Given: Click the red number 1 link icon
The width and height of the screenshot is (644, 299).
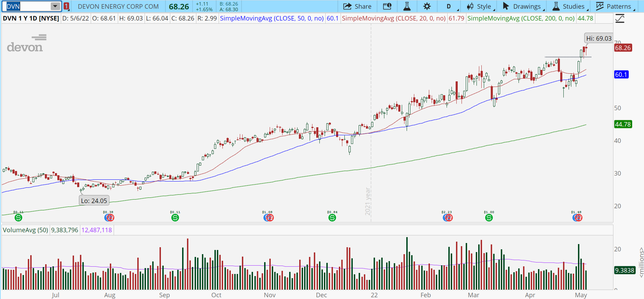Looking at the screenshot, I should [x=66, y=6].
